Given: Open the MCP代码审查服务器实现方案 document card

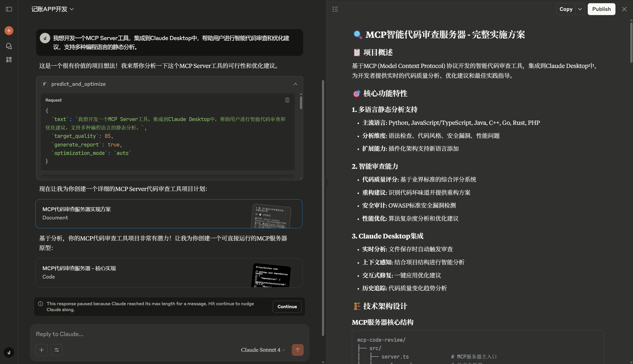Looking at the screenshot, I should pyautogui.click(x=169, y=214).
